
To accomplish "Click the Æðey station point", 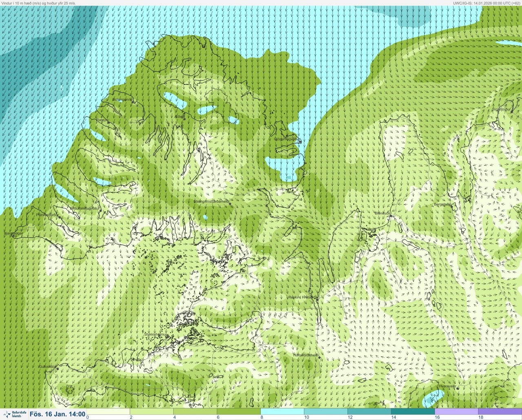I will 184,119.
